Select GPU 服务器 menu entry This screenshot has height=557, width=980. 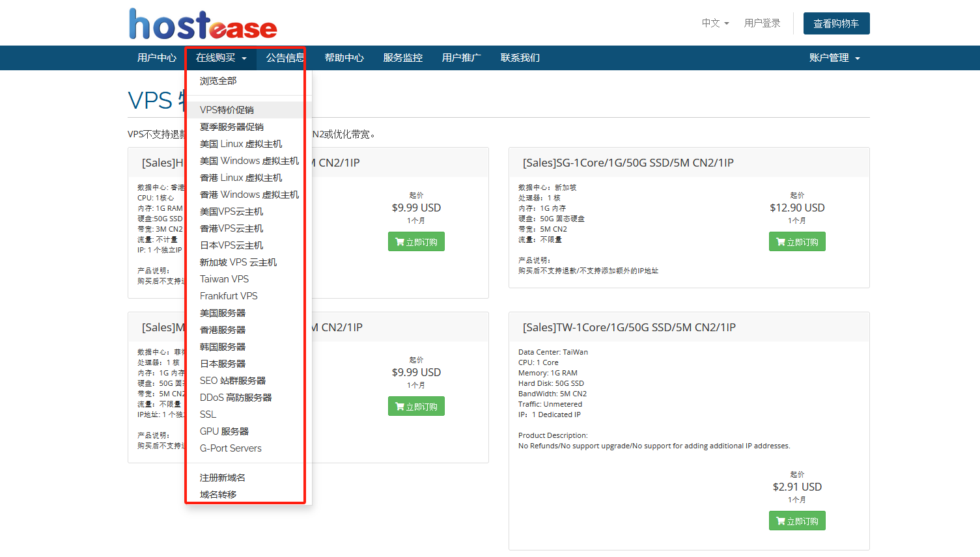[x=249, y=431]
